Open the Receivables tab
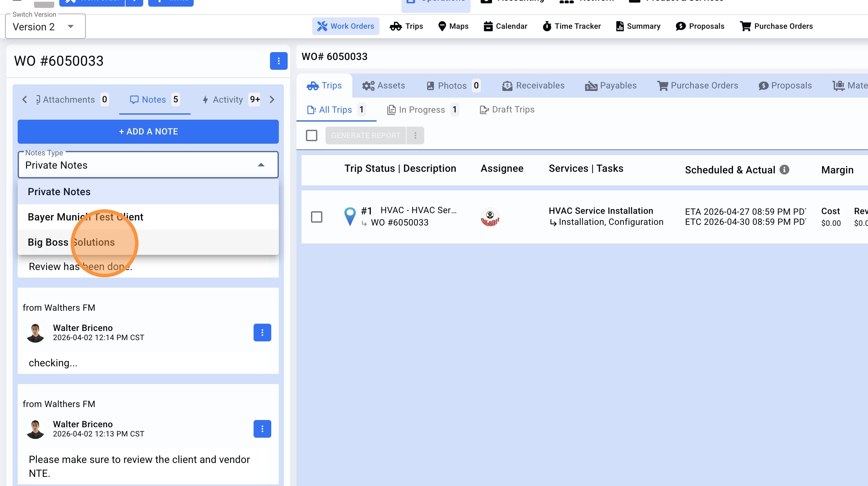The image size is (868, 486). click(x=533, y=86)
